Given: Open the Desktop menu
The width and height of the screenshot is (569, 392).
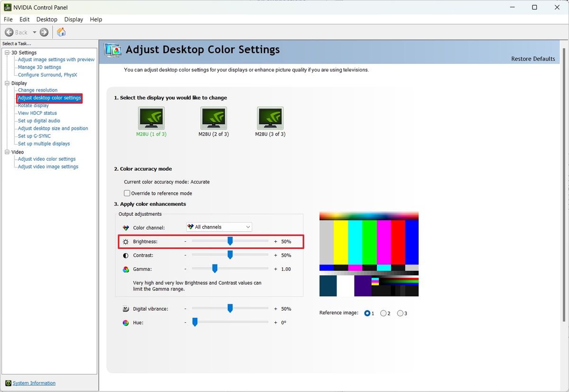Looking at the screenshot, I should (46, 19).
